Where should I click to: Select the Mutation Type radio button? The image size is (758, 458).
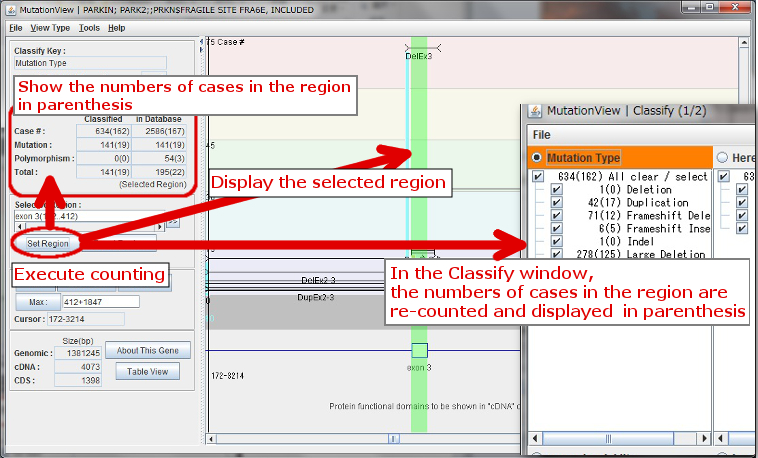538,158
